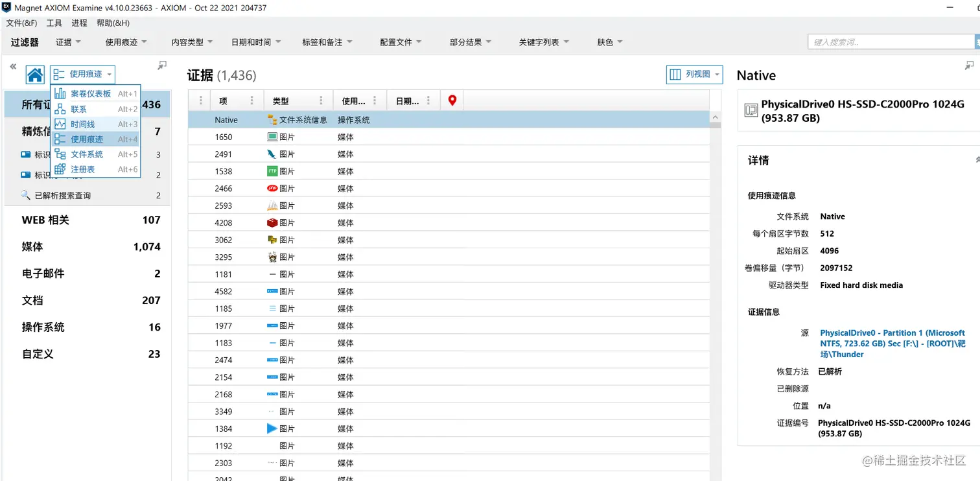Click blue play icon in row 1384

click(x=272, y=428)
